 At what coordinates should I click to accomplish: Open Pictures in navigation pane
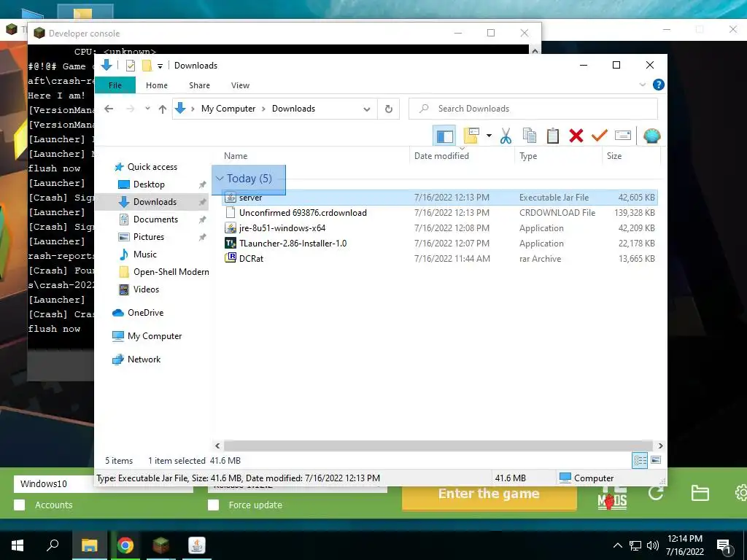tap(148, 237)
